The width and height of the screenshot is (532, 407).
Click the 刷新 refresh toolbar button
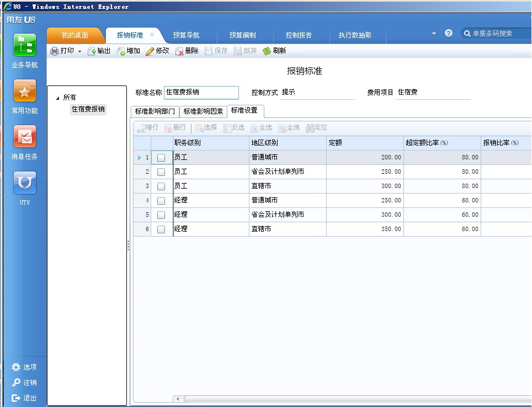[x=274, y=51]
